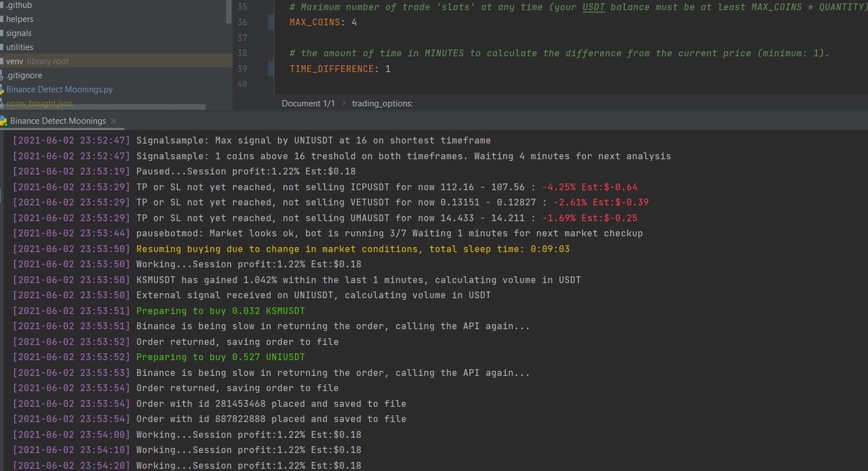Click line number 36 in the editor gutter
This screenshot has height=471, width=868.
[x=242, y=22]
